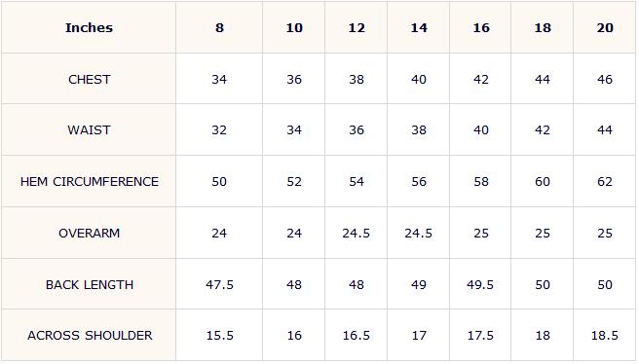Click the ACROSS SHOULDER row label
Viewport: 639px width, 364px height.
[x=90, y=336]
